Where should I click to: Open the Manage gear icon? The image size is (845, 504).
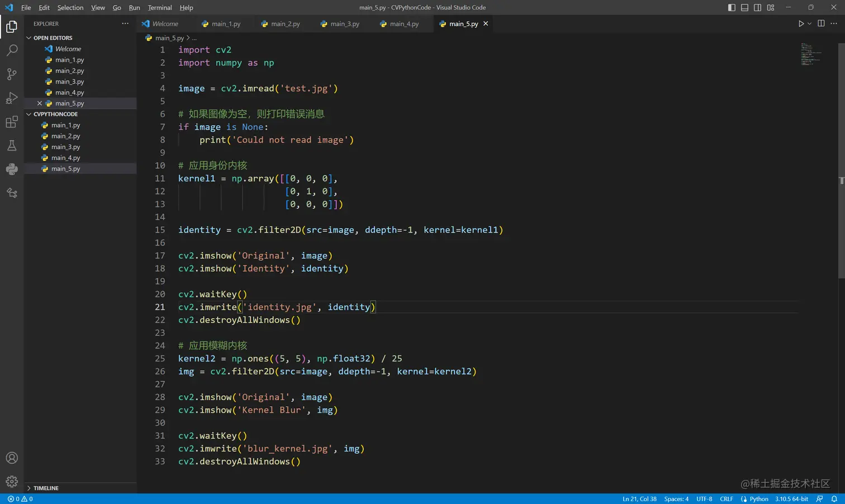[x=12, y=481]
